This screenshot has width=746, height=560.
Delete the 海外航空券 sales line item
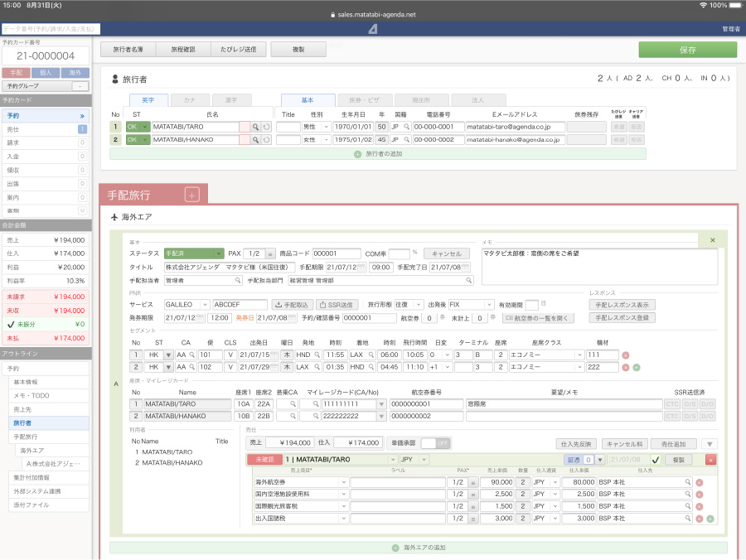[x=699, y=482]
